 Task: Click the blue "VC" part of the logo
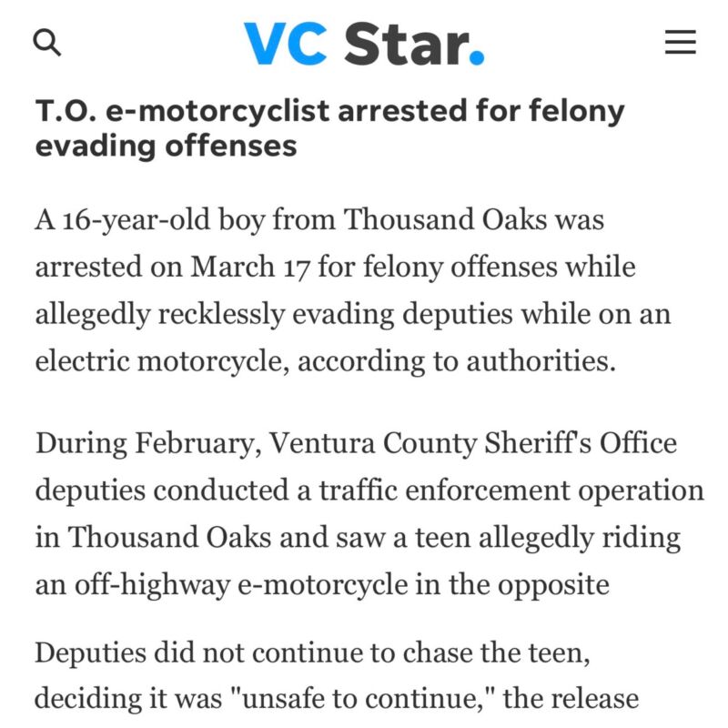285,44
